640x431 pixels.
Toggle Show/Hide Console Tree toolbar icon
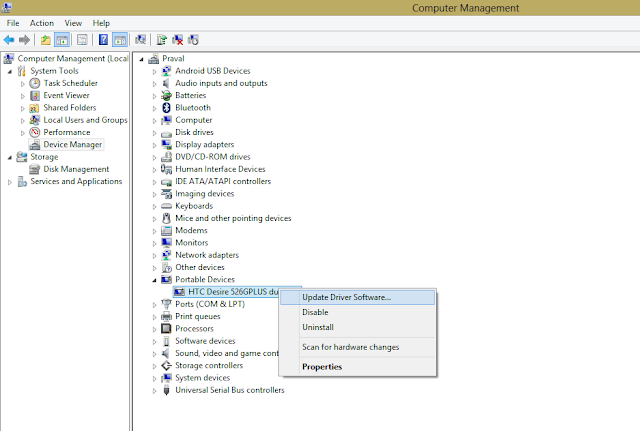point(62,40)
